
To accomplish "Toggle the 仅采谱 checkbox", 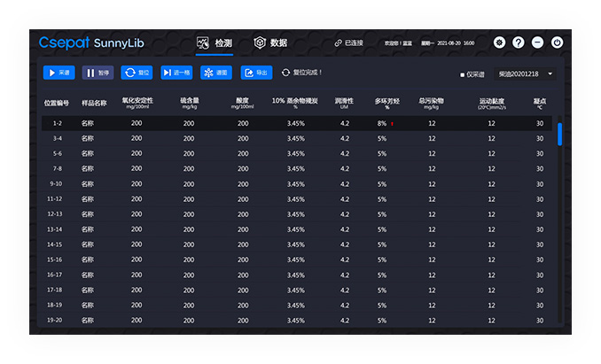I will click(462, 74).
